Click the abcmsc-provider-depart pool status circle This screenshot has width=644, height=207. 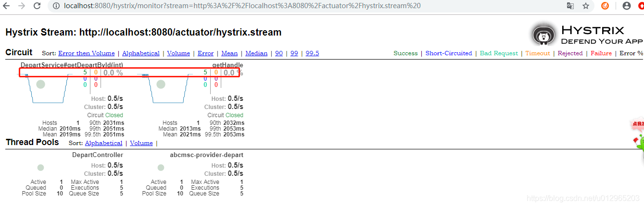tap(161, 168)
